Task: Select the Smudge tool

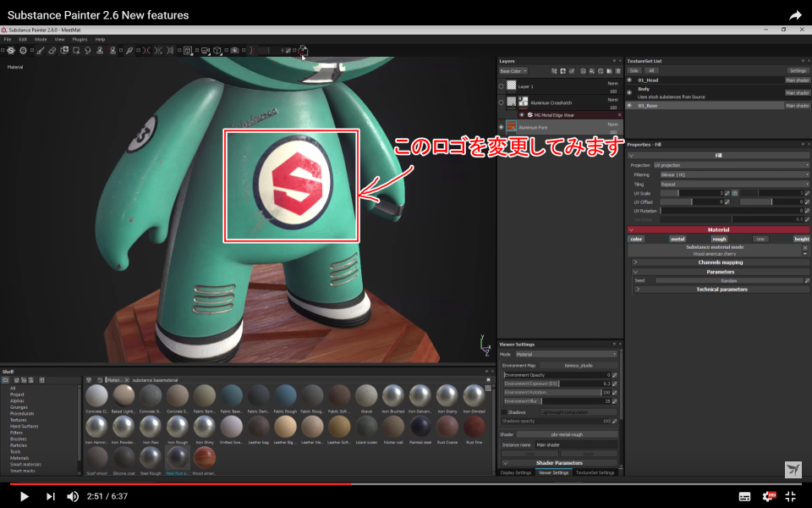Action: coord(88,50)
